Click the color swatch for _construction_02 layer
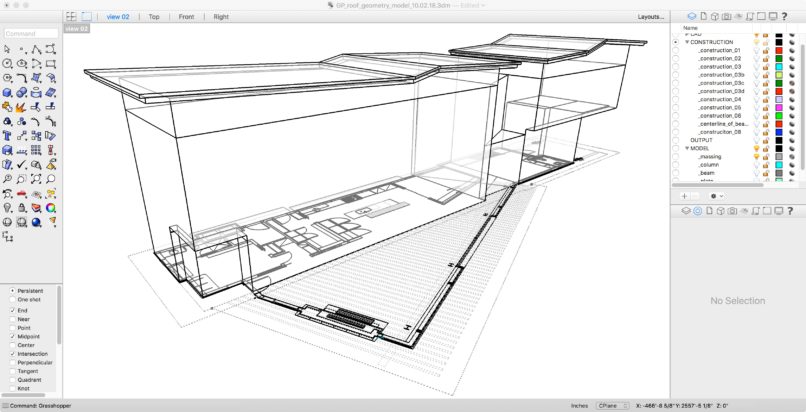 [x=778, y=59]
